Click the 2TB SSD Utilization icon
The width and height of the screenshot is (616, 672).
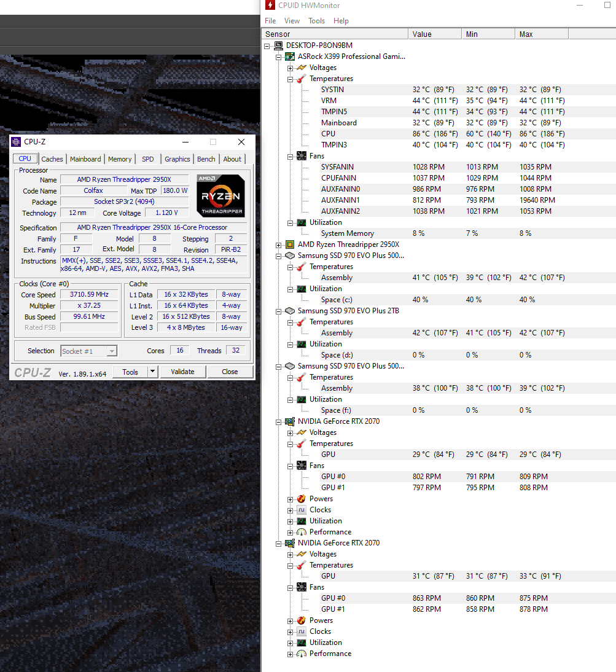(302, 344)
